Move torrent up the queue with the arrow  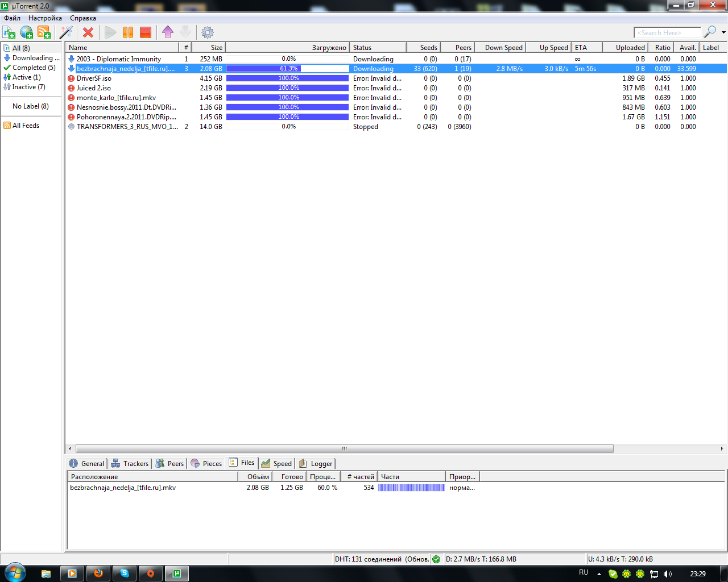coord(168,32)
